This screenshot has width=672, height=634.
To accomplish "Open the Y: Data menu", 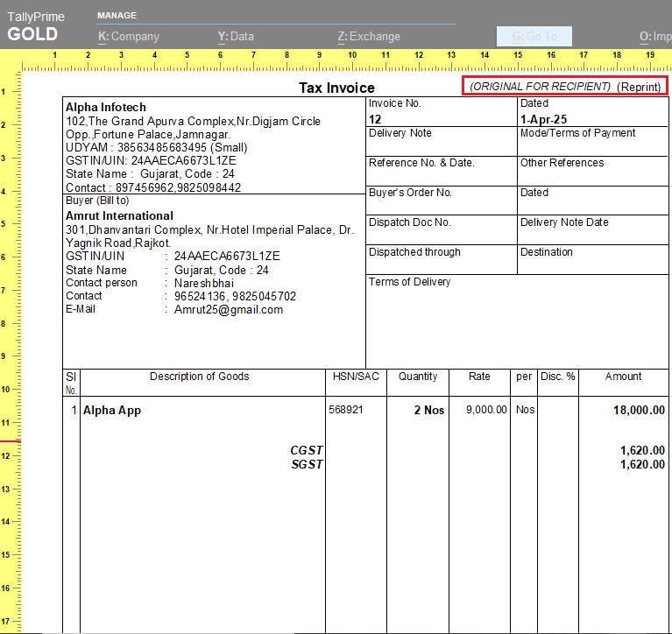I will (236, 37).
